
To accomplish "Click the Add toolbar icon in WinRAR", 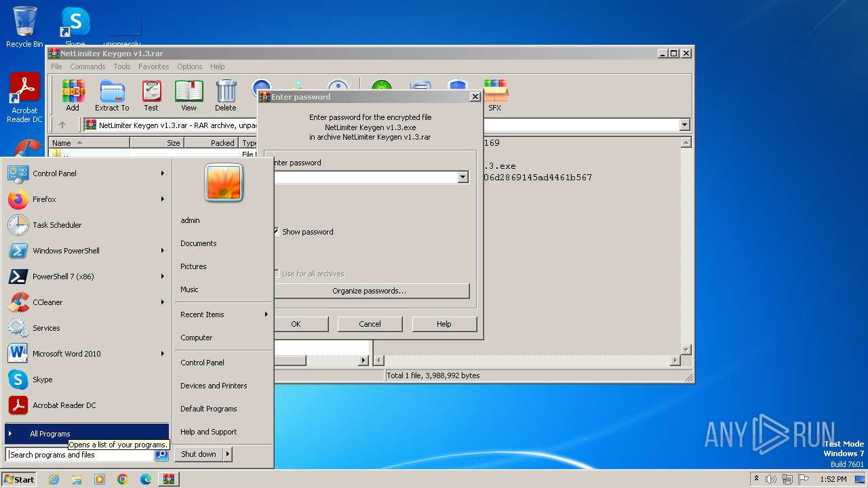I will 73,96.
